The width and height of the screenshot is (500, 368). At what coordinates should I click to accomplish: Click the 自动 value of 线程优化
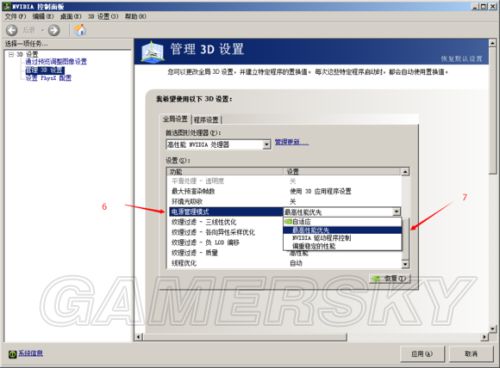pyautogui.click(x=296, y=263)
